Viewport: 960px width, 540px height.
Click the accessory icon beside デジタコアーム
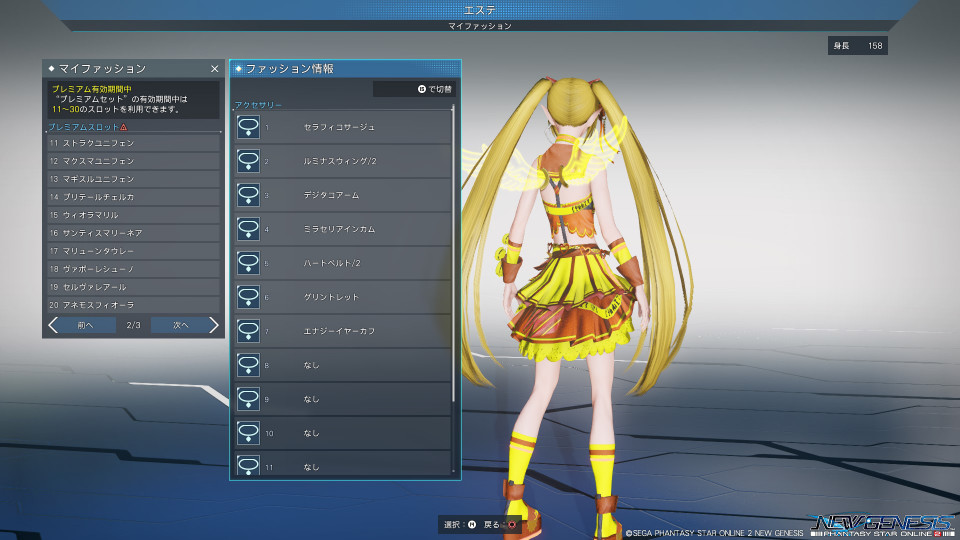tap(248, 195)
